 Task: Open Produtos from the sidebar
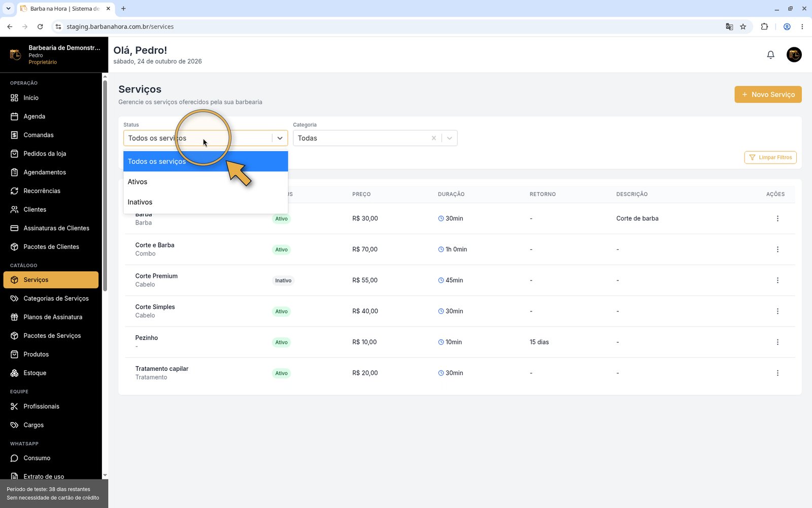click(x=51, y=354)
